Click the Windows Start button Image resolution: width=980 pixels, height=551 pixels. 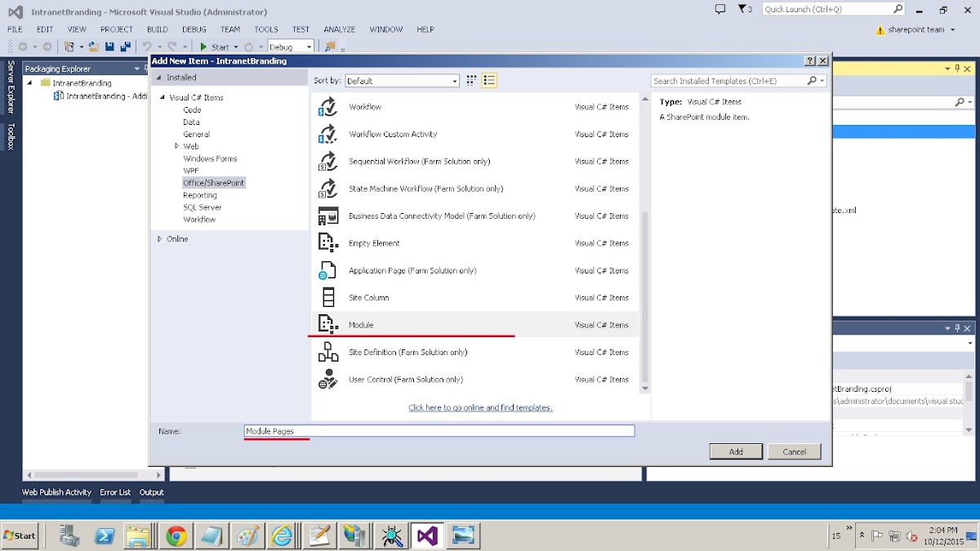[20, 535]
